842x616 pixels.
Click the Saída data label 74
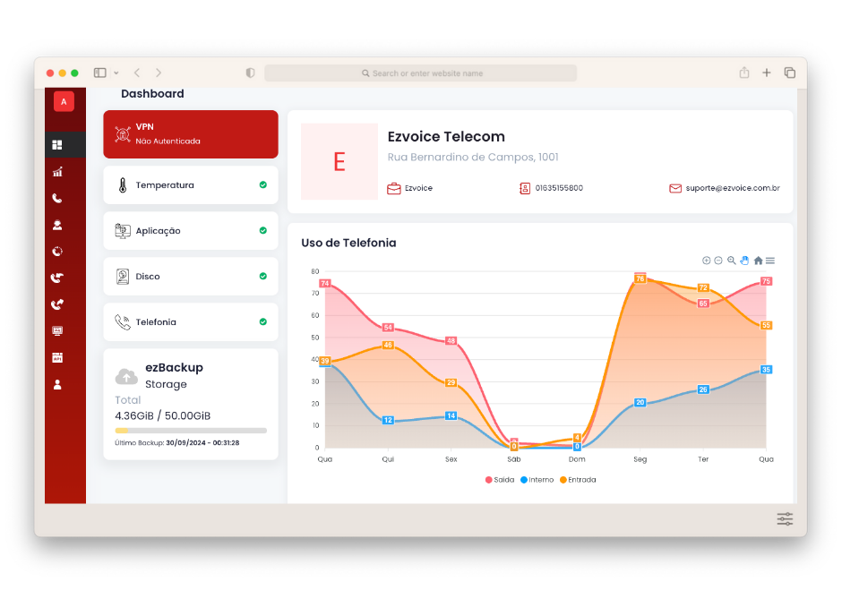click(325, 283)
